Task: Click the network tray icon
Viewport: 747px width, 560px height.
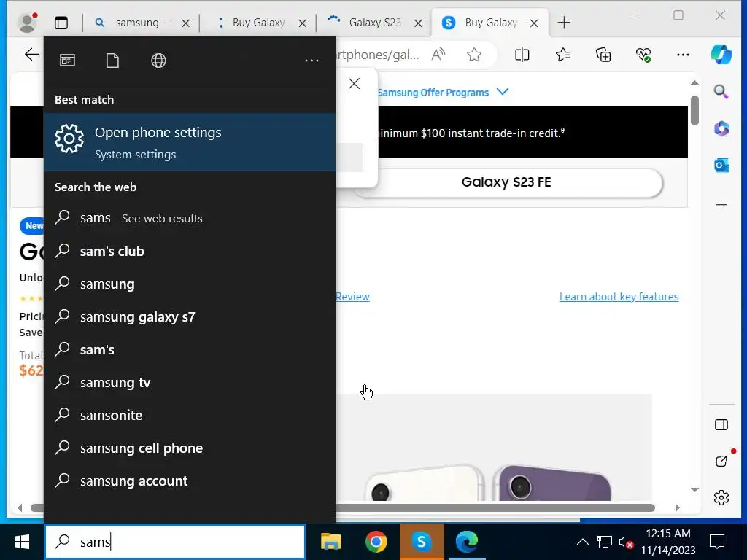Action: [604, 542]
